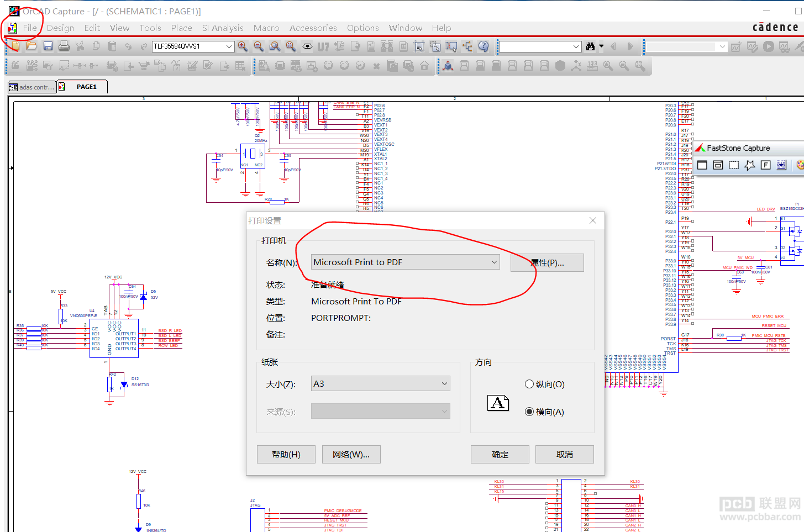
Task: Open the Place menu
Action: tap(181, 28)
